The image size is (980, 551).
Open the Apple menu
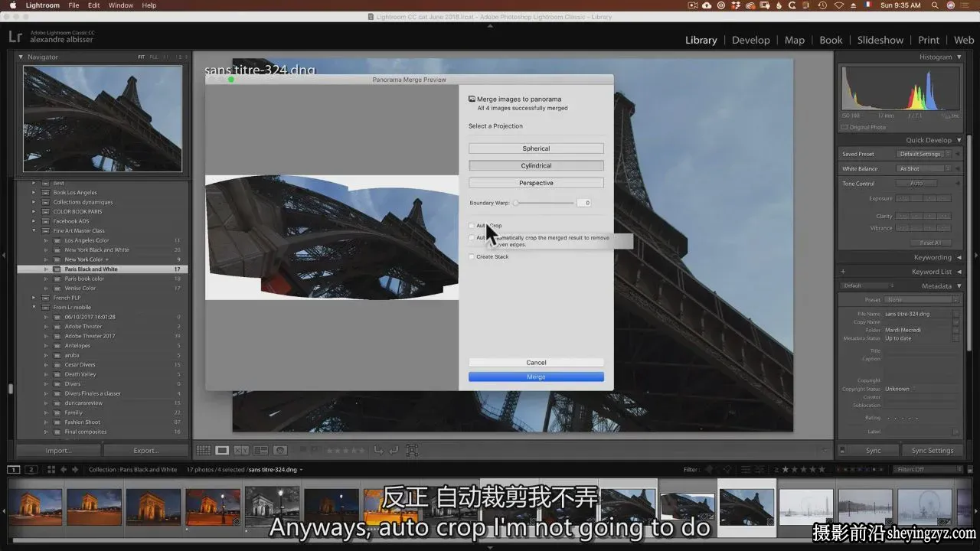12,5
